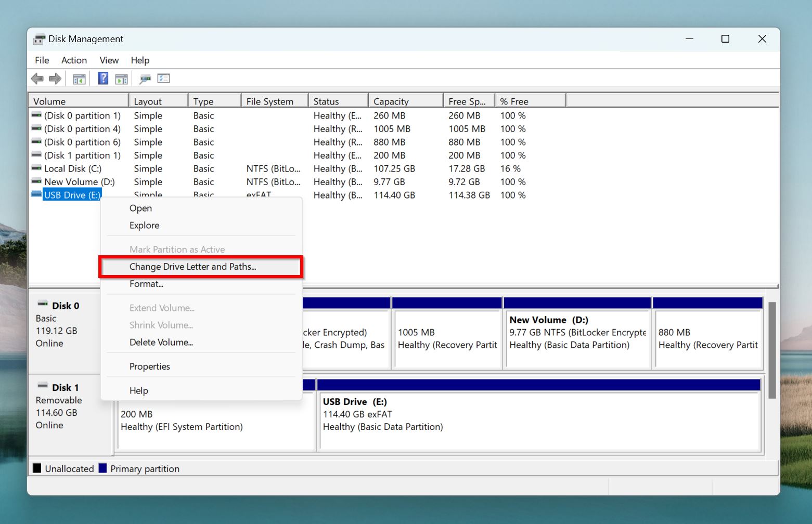
Task: Click the drive icon of Disk 1 partition 1
Action: [36, 154]
